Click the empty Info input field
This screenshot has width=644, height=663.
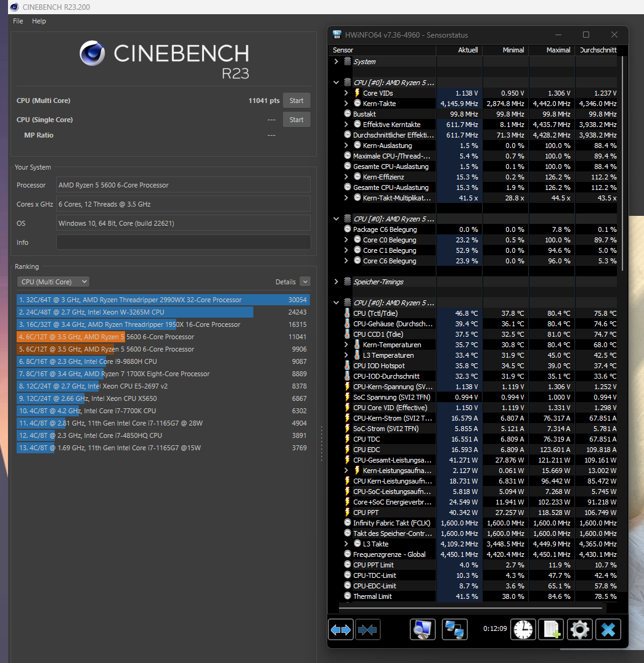click(184, 242)
